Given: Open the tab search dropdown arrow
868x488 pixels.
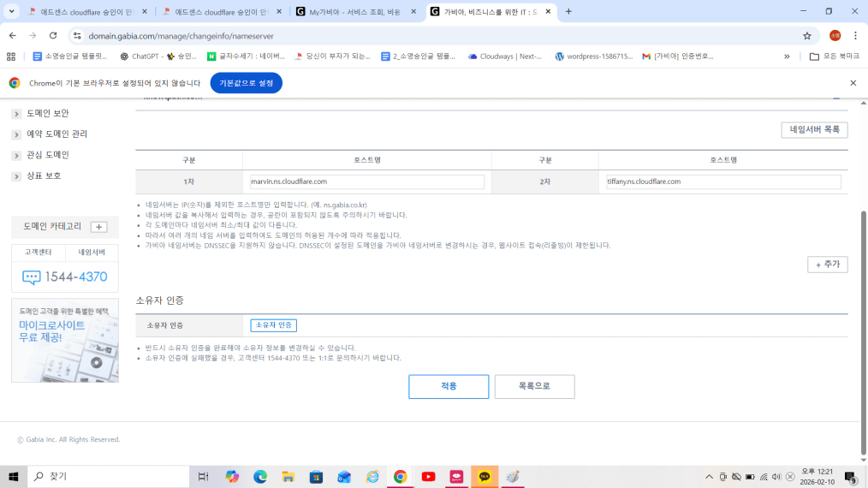Looking at the screenshot, I should click(x=12, y=12).
